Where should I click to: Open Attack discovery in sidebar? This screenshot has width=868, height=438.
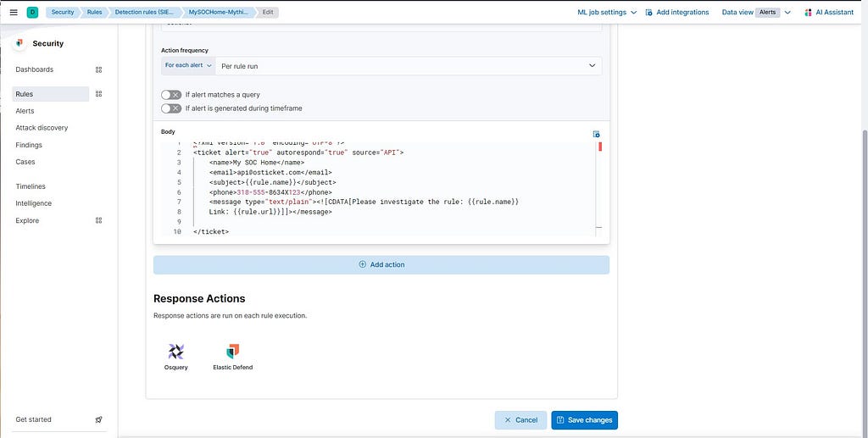pos(42,128)
